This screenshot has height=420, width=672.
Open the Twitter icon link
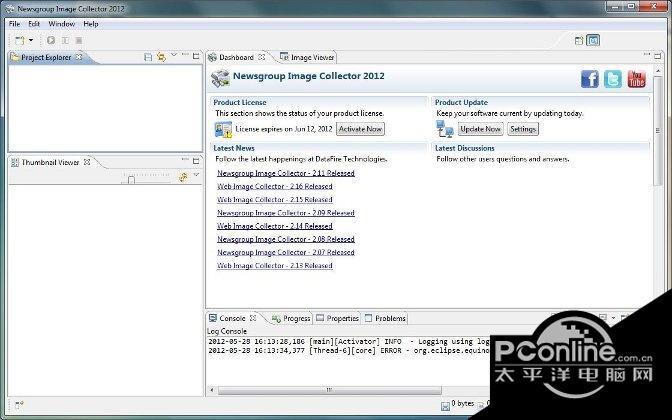click(613, 79)
